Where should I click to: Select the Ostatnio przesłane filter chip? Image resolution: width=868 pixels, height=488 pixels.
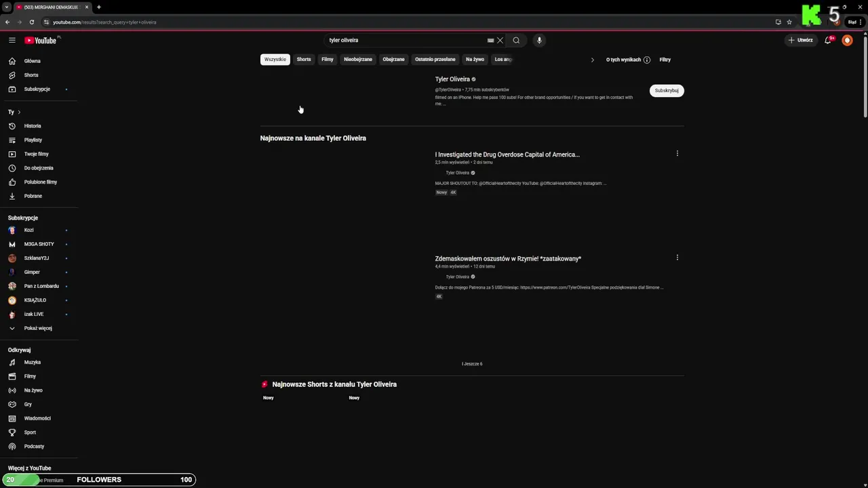(435, 60)
